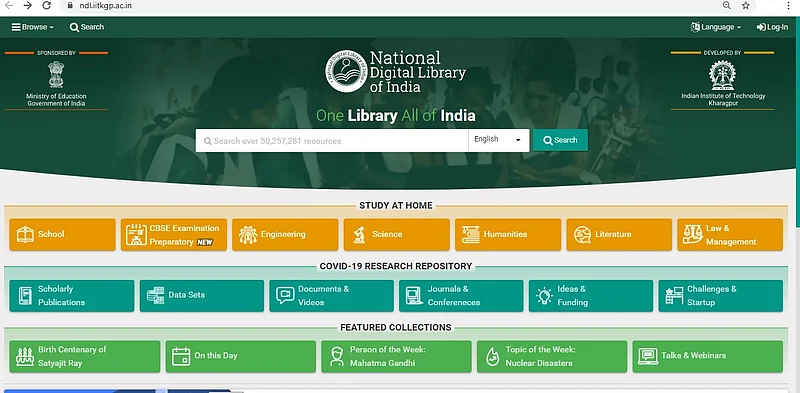
Task: Click the Talks & Webinars laptop icon
Action: click(x=648, y=356)
